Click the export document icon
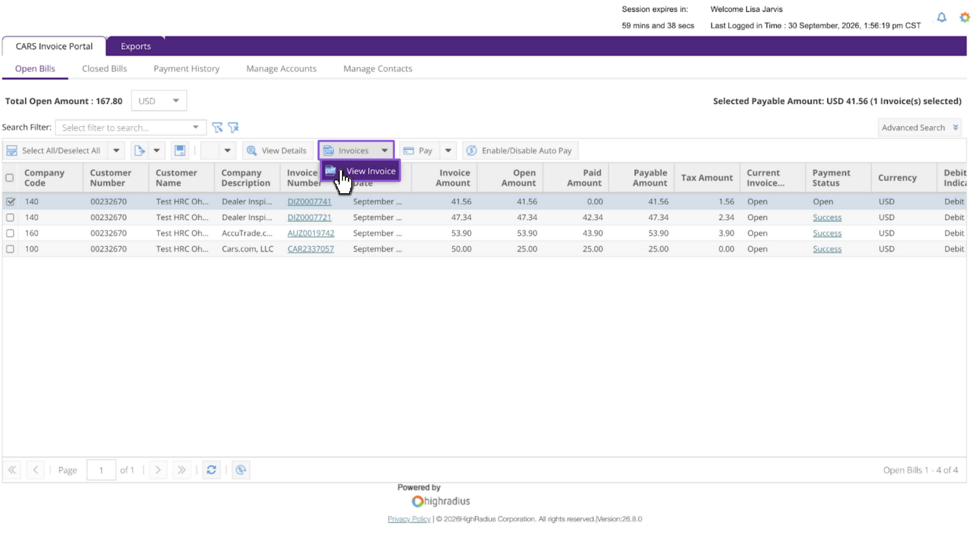This screenshot has width=980, height=550. click(139, 150)
